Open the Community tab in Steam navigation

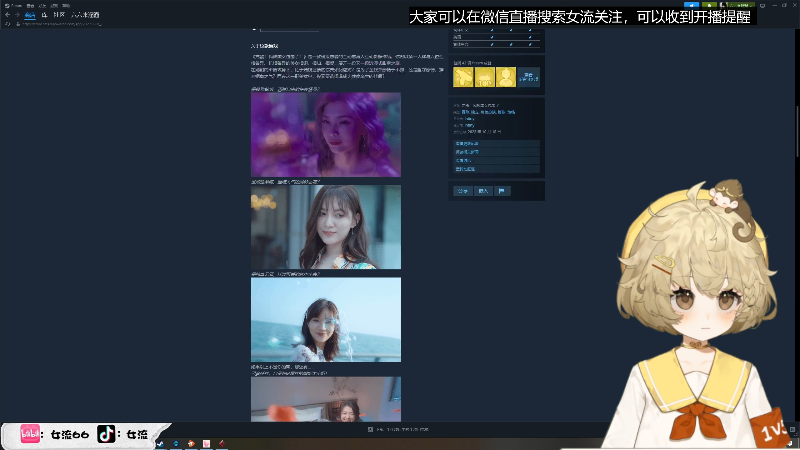click(x=59, y=15)
